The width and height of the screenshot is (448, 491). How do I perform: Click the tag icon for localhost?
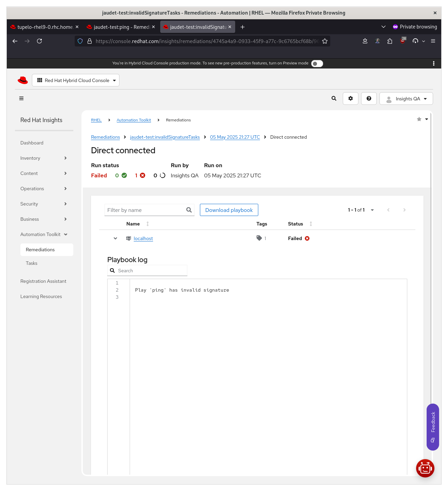(x=259, y=238)
